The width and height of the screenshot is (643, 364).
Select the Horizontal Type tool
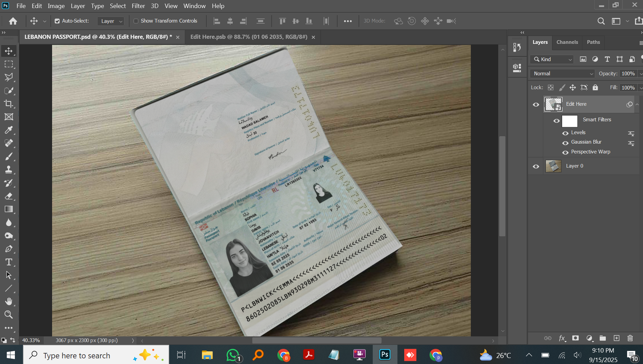pos(8,262)
